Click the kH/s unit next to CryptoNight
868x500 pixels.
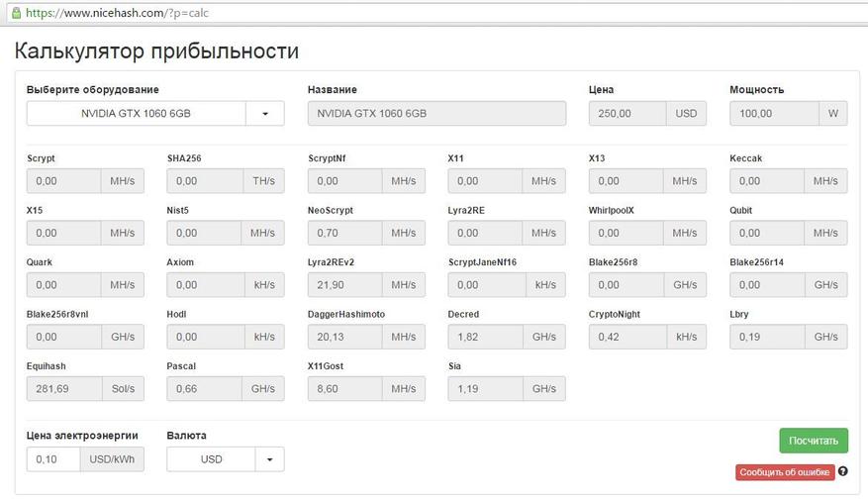pyautogui.click(x=687, y=338)
